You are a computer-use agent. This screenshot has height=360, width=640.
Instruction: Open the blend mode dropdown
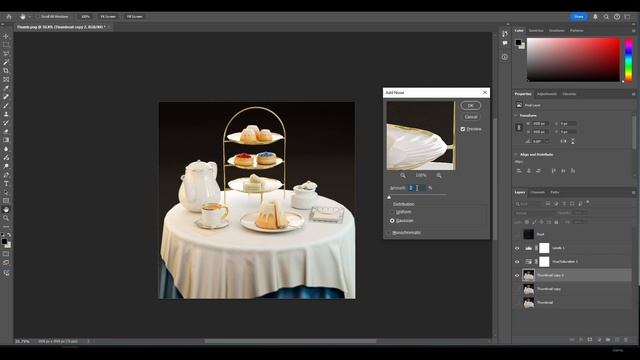535,213
